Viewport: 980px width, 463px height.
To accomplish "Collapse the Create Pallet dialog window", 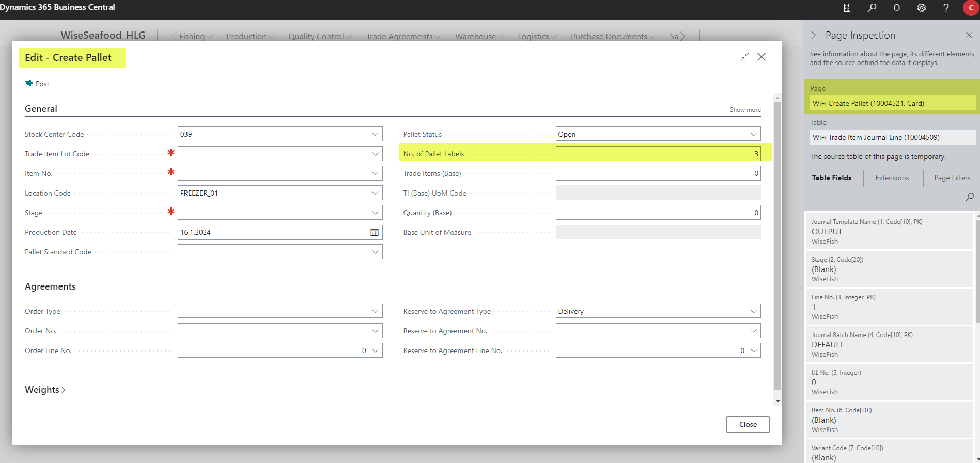I will tap(744, 57).
